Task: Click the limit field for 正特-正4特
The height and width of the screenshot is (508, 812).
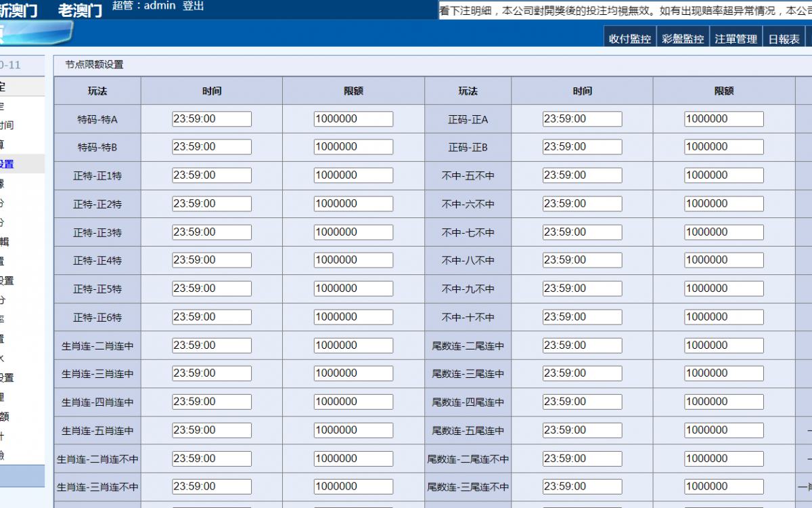Action: [353, 260]
